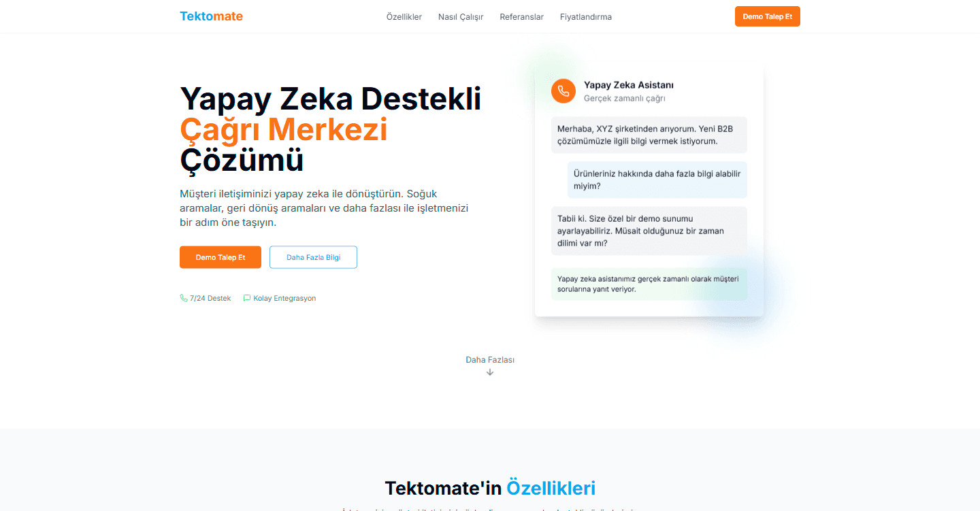Click the green real-time assistant info note
The image size is (980, 511).
[x=649, y=284]
